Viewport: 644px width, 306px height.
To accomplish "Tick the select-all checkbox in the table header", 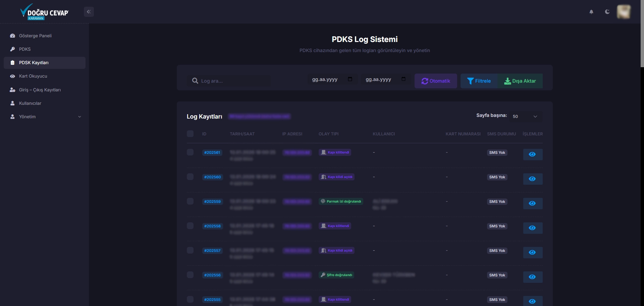I will 190,134.
